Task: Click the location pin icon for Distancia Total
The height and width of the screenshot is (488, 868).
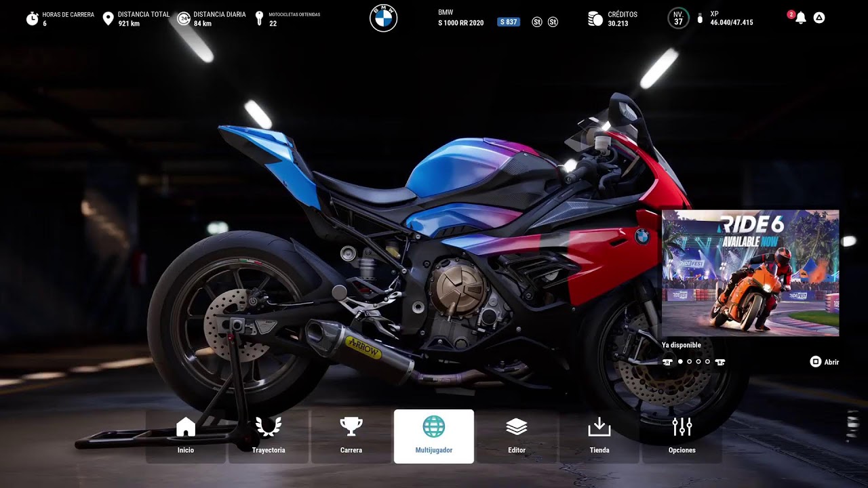Action: point(108,18)
